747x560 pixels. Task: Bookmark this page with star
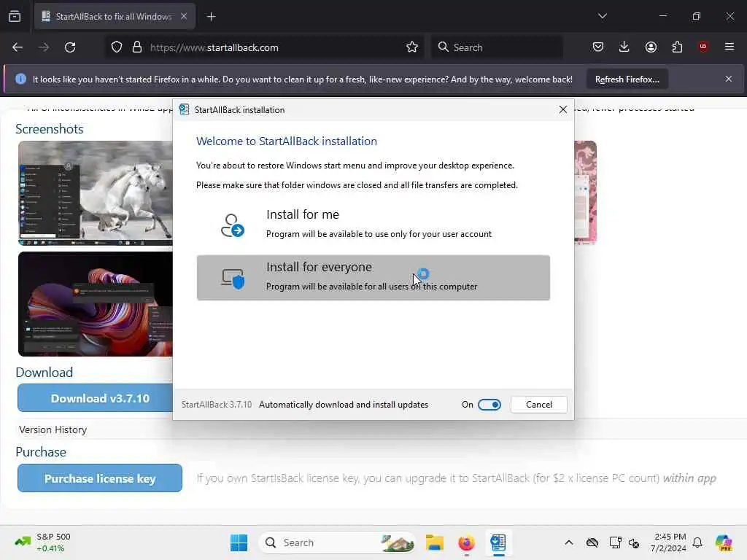412,47
